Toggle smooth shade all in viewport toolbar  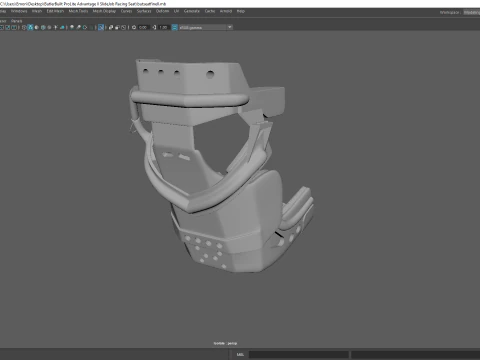pyautogui.click(x=30, y=27)
